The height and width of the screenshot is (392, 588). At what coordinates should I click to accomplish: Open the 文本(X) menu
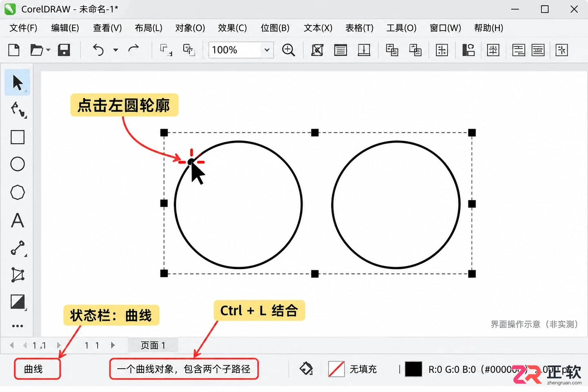coord(318,28)
